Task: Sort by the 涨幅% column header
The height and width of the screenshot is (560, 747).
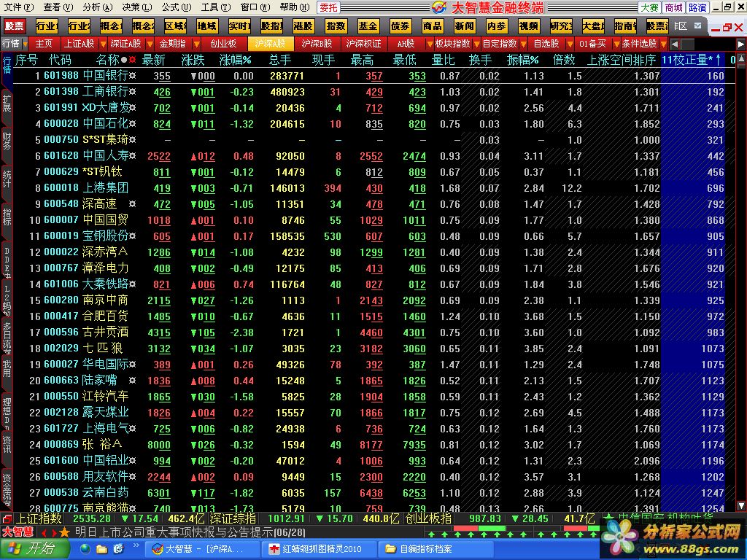Action: point(235,60)
